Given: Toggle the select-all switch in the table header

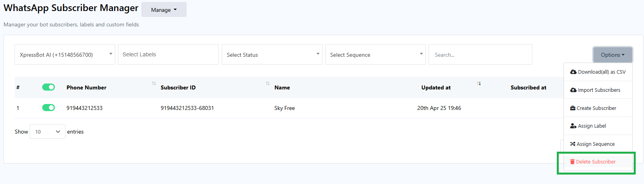Looking at the screenshot, I should pos(49,87).
